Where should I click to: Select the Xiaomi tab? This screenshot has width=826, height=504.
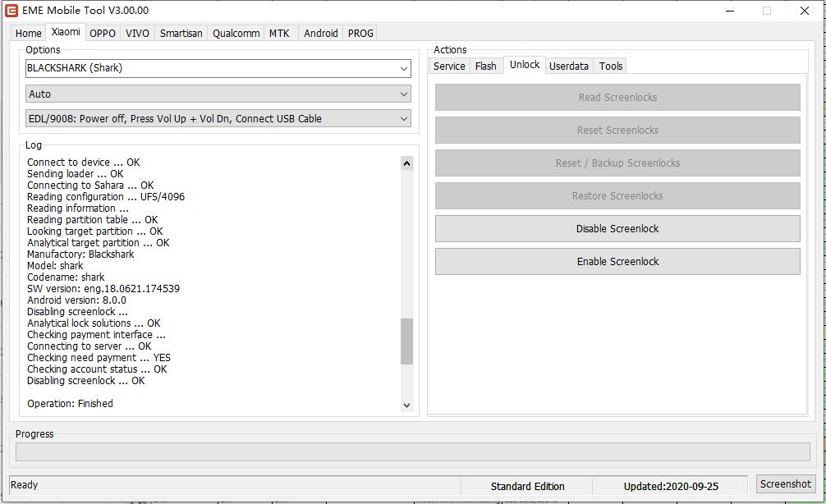pyautogui.click(x=66, y=32)
